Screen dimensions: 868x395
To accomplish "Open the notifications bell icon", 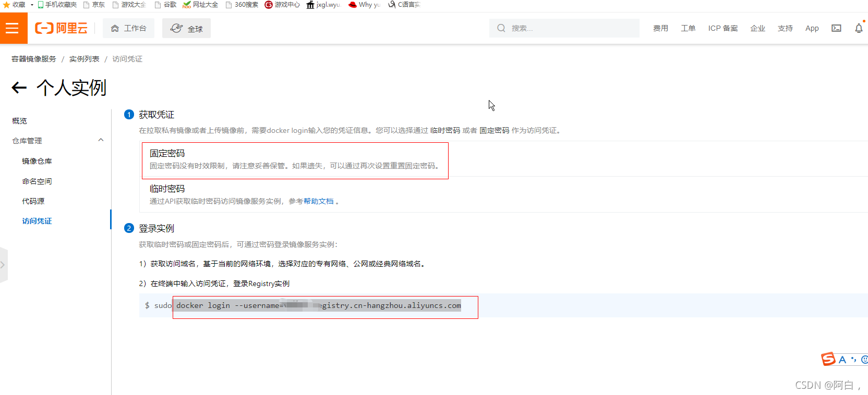I will (859, 28).
